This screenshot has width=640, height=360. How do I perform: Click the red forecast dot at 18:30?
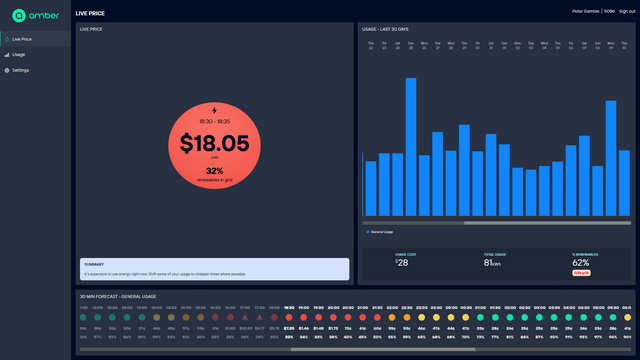(x=289, y=318)
